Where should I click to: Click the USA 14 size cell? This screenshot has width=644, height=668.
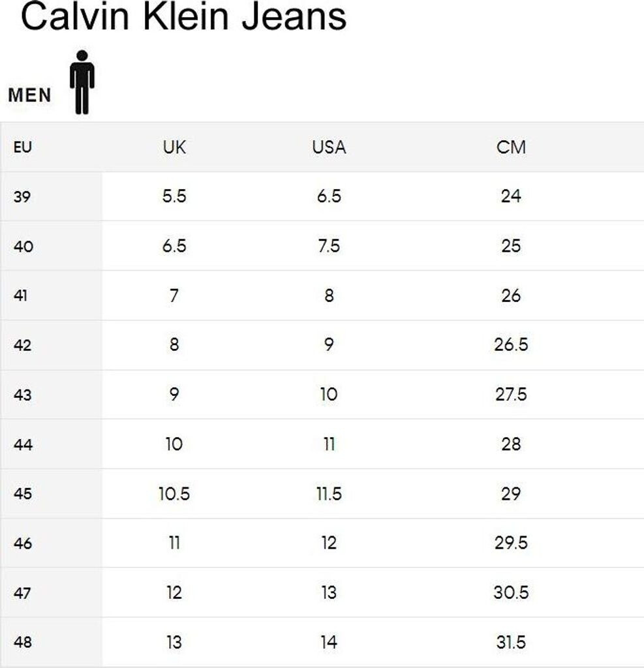click(329, 643)
